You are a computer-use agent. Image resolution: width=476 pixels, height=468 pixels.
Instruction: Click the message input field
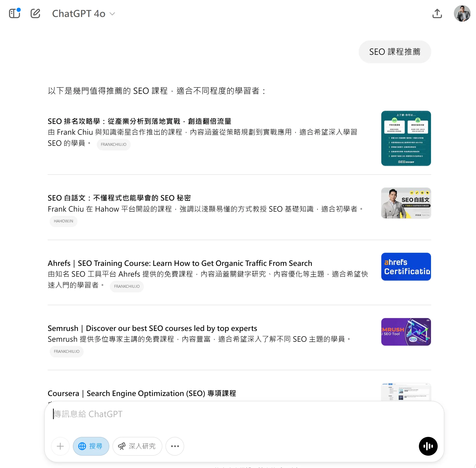click(x=180, y=414)
